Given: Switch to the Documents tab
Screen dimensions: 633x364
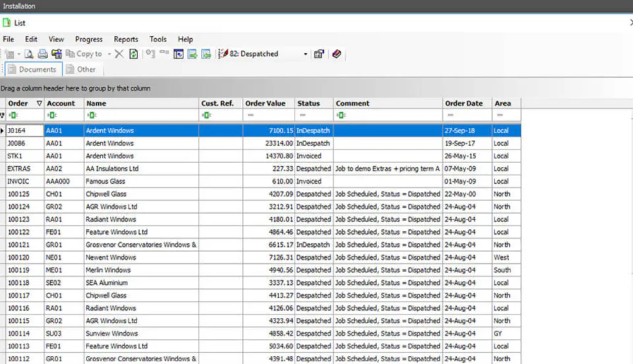Looking at the screenshot, I should 34,69.
